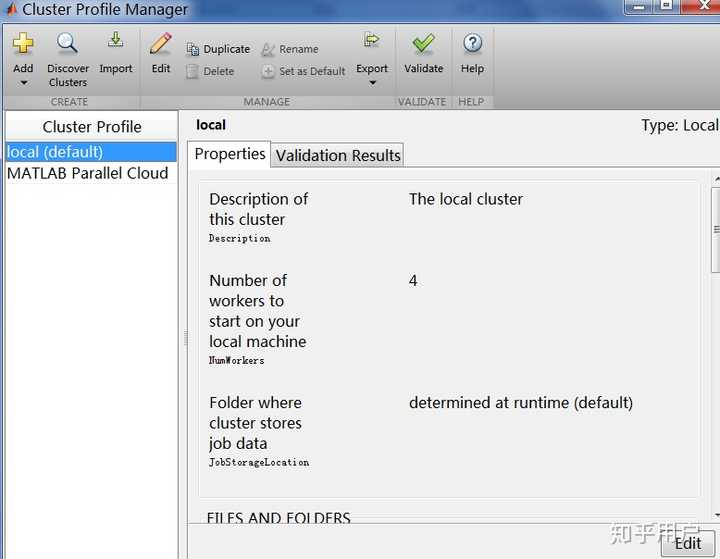This screenshot has width=720, height=559.
Task: Click the MATLAB logo in title bar
Action: coord(11,8)
